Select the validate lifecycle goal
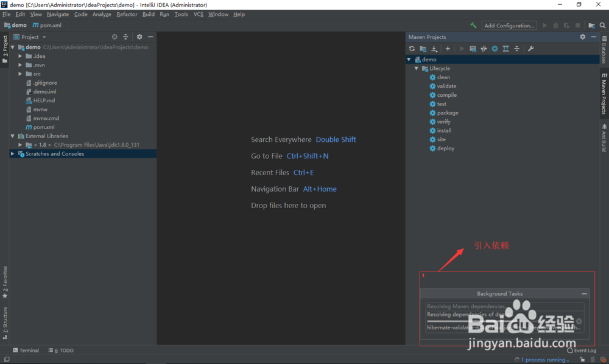This screenshot has height=364, width=609. (x=442, y=86)
